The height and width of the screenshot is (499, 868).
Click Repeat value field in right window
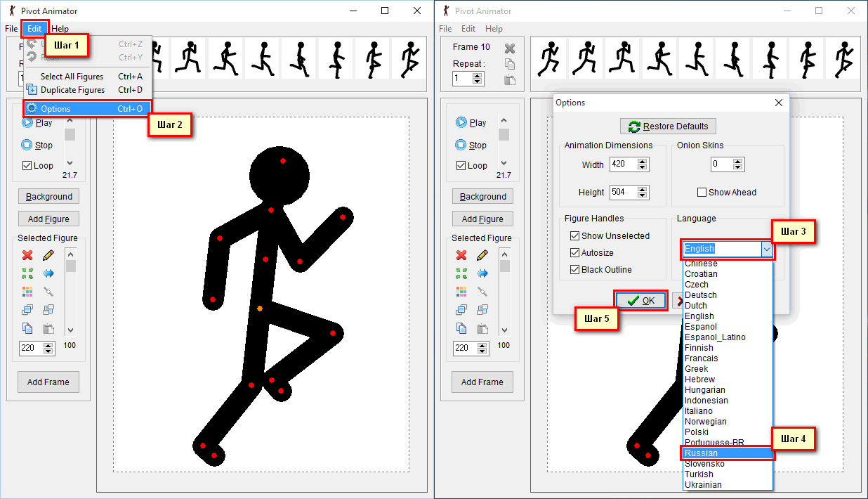point(462,79)
